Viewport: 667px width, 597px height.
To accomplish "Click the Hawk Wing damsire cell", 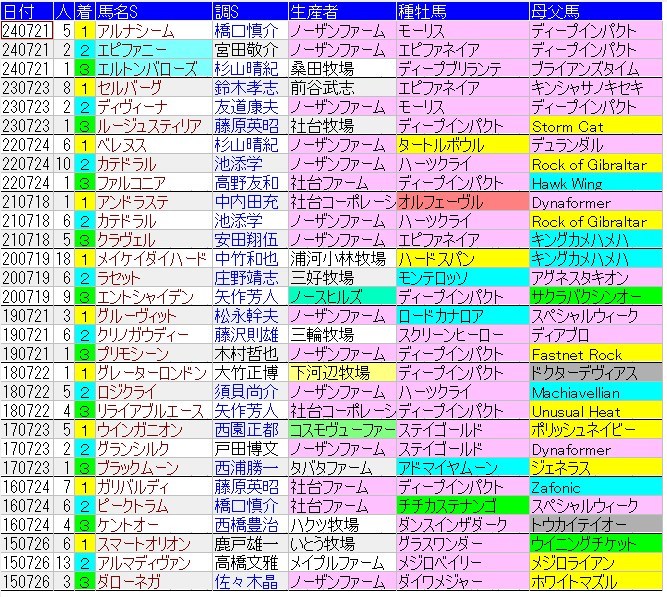I will pos(596,183).
